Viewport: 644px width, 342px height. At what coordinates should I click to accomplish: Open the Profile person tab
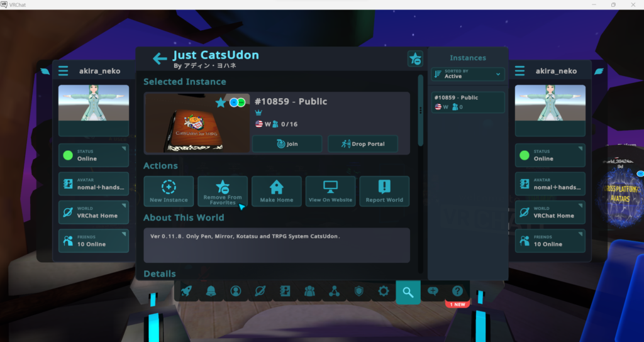[x=236, y=292]
